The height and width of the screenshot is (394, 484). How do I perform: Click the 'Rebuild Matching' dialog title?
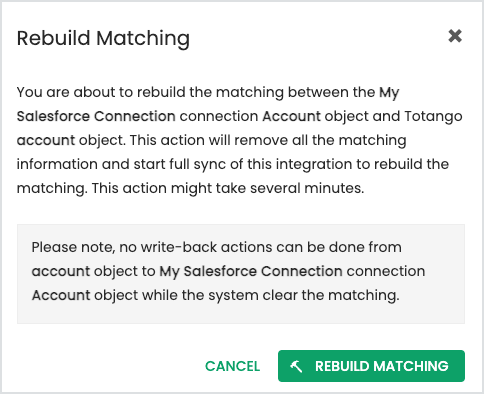pos(103,38)
